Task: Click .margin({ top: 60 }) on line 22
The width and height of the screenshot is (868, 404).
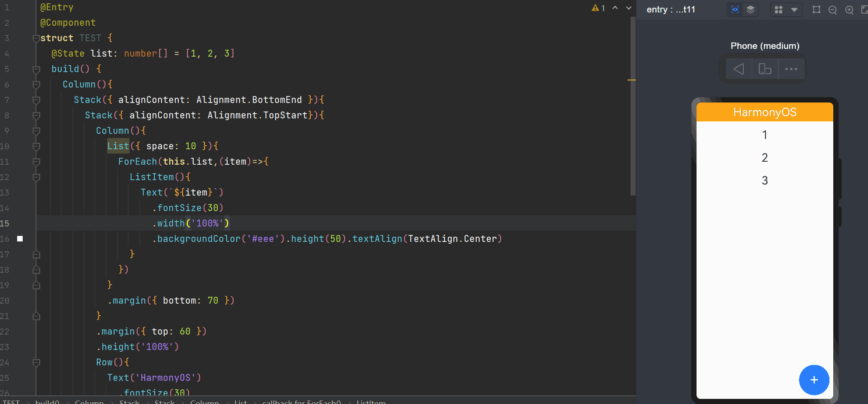Action: tap(151, 332)
